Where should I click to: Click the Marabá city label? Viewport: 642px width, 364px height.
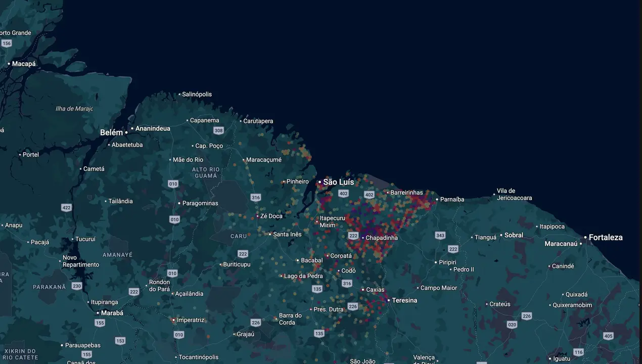pyautogui.click(x=112, y=313)
